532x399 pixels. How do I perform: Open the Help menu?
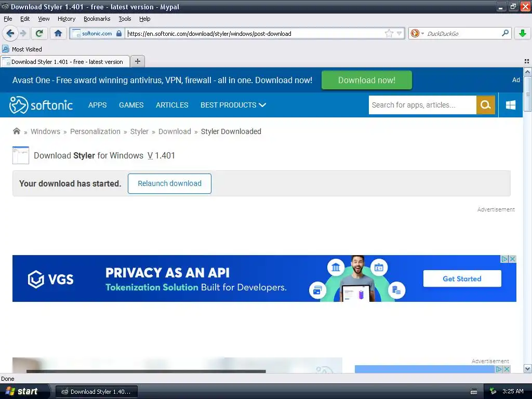coord(144,19)
